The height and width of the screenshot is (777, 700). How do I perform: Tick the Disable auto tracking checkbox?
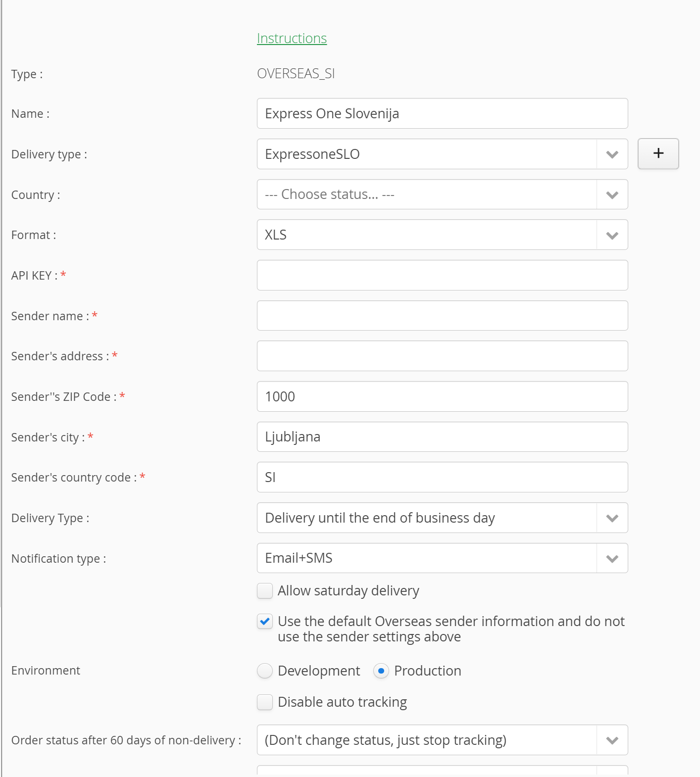coord(265,702)
